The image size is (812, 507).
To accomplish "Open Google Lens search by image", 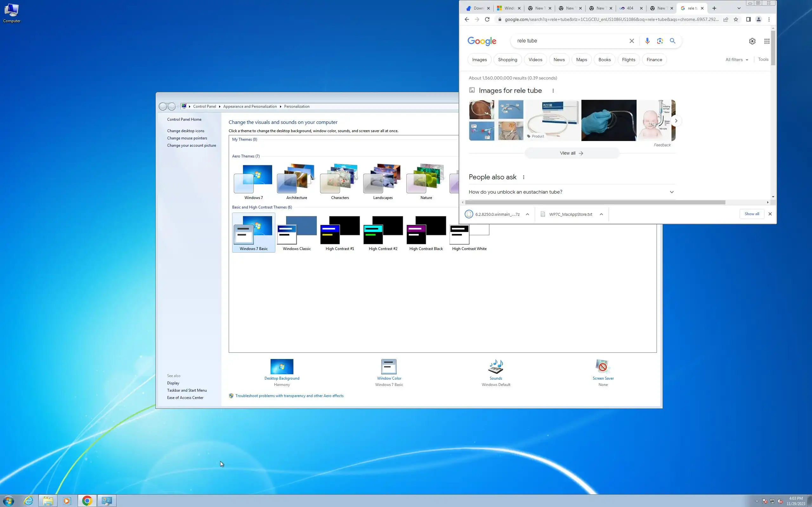I will click(x=660, y=41).
